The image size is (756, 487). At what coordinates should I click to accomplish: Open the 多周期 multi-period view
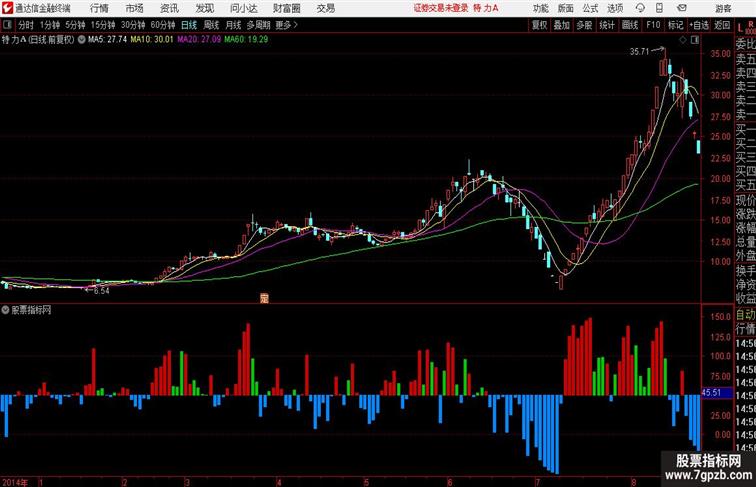tap(259, 25)
